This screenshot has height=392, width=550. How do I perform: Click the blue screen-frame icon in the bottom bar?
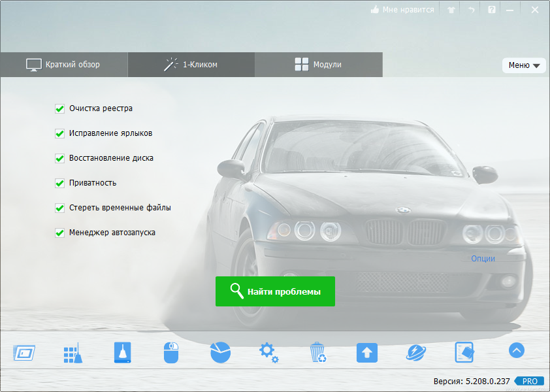24,353
